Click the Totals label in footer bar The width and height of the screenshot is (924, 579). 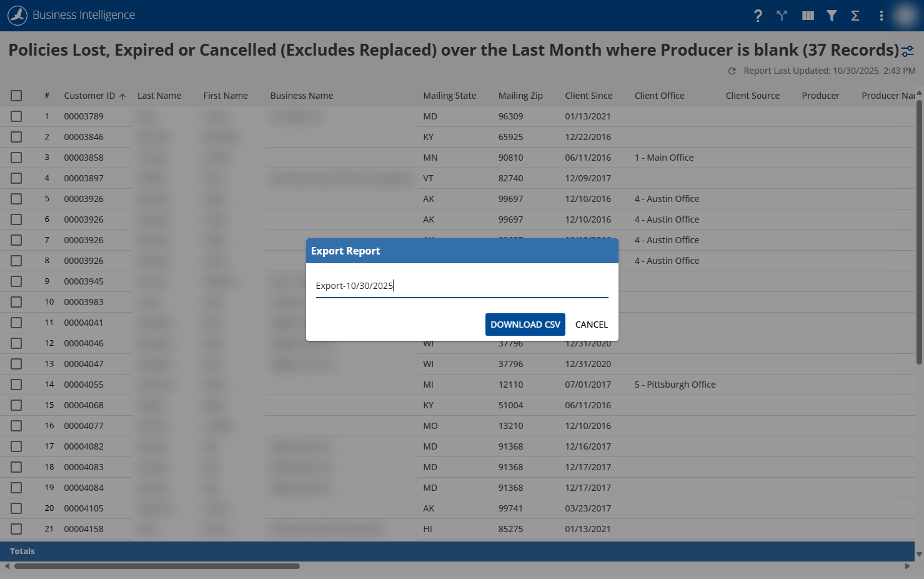22,551
